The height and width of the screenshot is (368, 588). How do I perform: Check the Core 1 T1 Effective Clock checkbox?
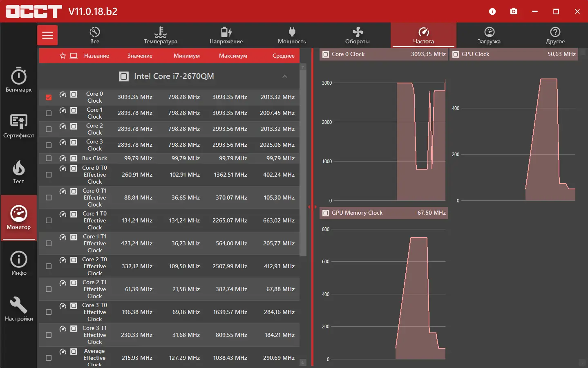pos(49,243)
